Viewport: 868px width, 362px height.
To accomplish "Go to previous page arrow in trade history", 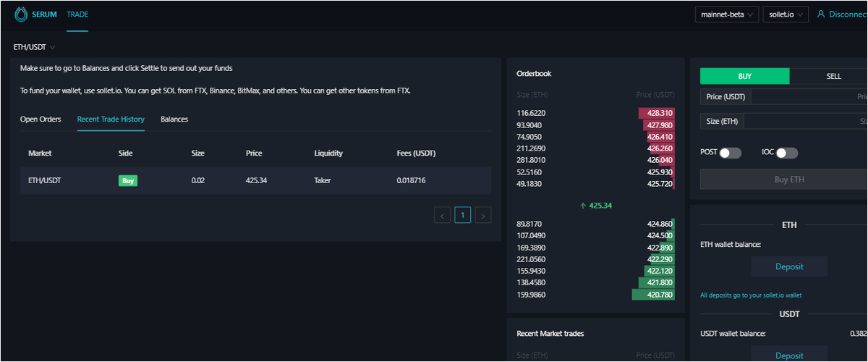I will (x=442, y=214).
